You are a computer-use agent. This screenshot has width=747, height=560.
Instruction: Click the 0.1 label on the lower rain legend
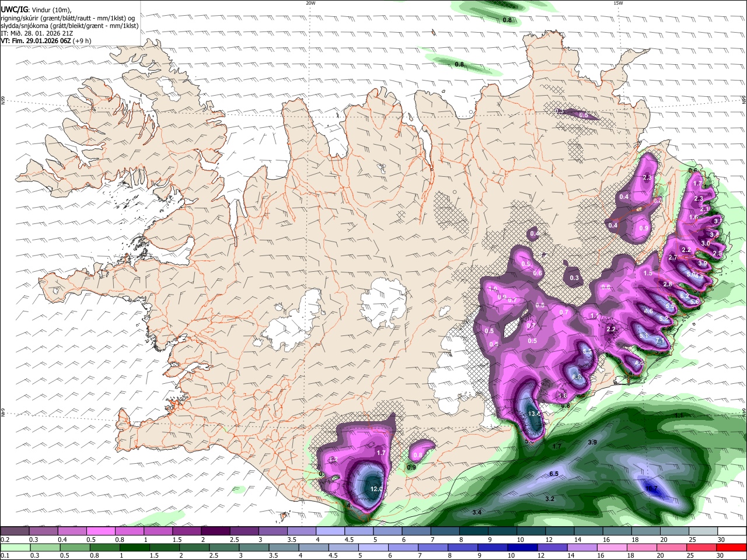click(x=5, y=555)
